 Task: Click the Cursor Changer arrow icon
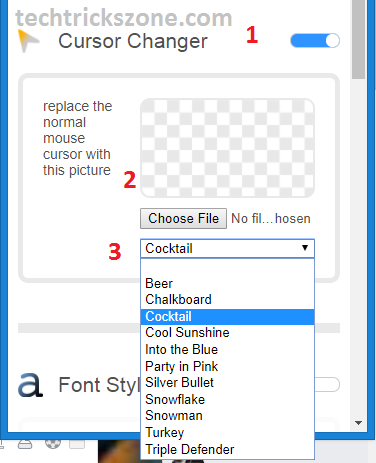pos(28,41)
